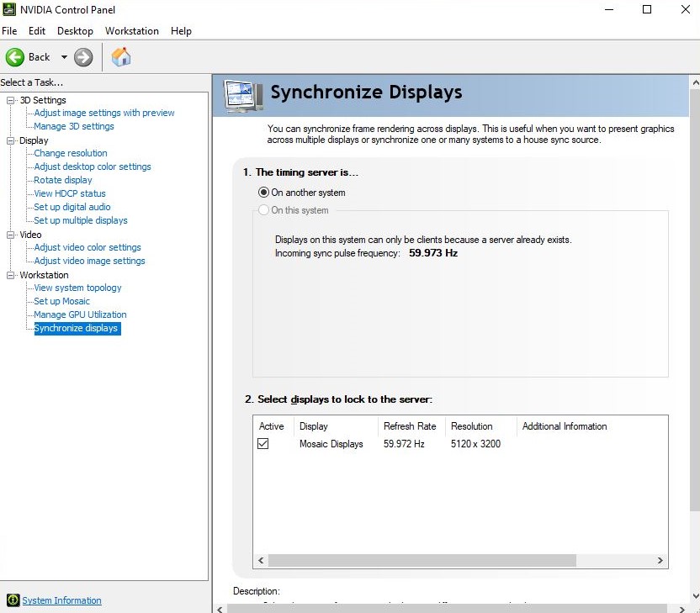700x613 pixels.
Task: Click the grey Forward arrow icon
Action: [x=83, y=57]
